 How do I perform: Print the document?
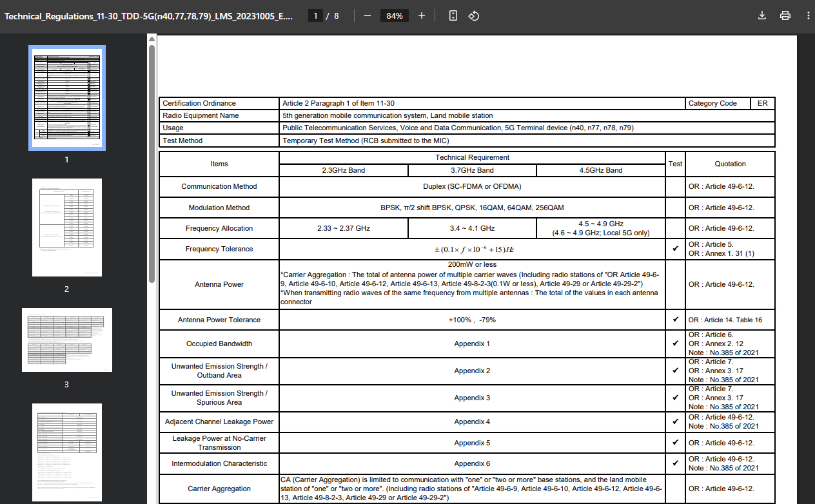point(785,15)
